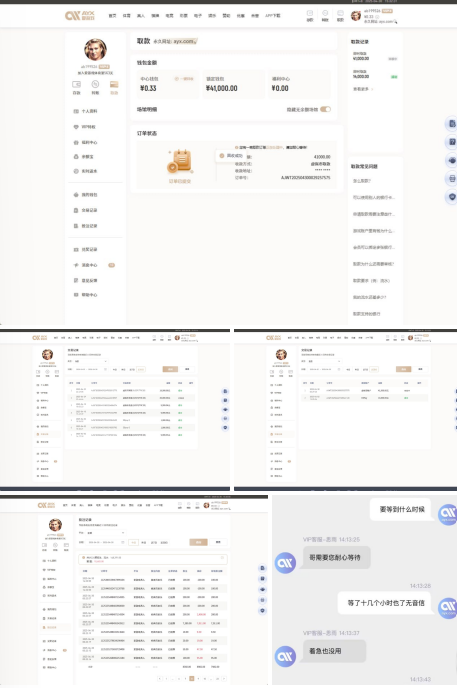
Task: Click the AYX logo in the main top header
Action: (x=80, y=15)
